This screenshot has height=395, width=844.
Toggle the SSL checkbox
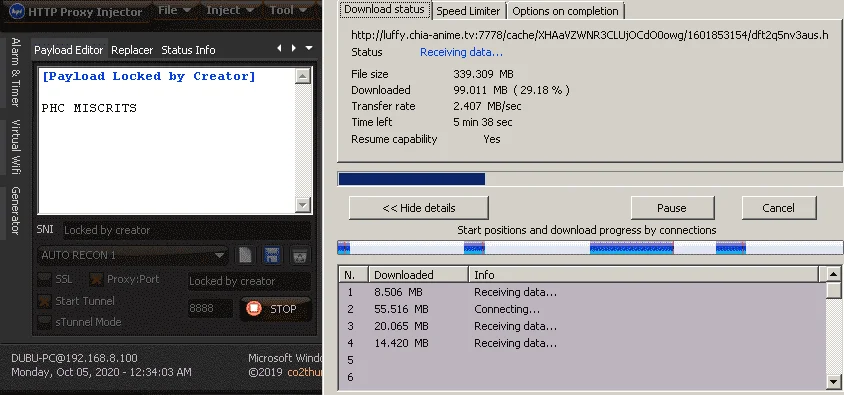tap(44, 279)
